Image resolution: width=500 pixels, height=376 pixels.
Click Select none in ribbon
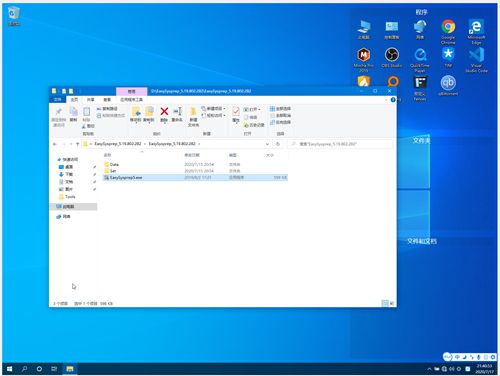coord(281,115)
